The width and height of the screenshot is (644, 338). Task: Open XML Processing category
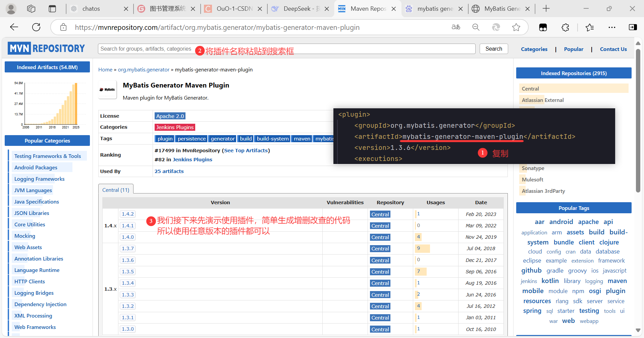pos(33,316)
